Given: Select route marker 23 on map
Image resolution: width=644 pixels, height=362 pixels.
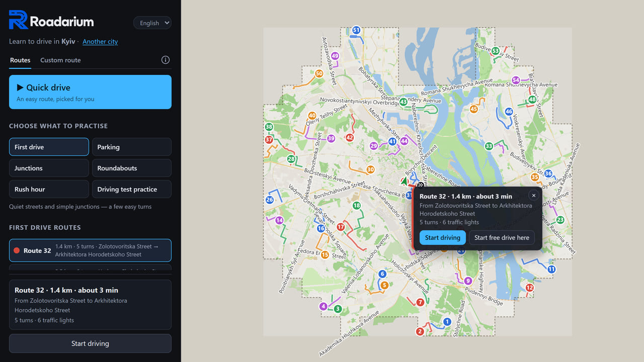Looking at the screenshot, I should pyautogui.click(x=560, y=220).
